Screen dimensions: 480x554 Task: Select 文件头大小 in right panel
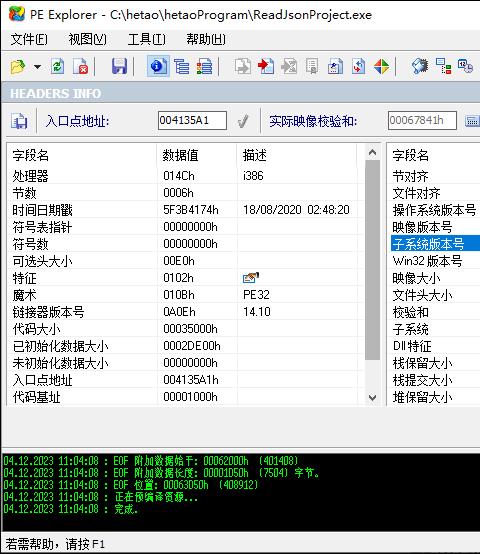point(422,295)
